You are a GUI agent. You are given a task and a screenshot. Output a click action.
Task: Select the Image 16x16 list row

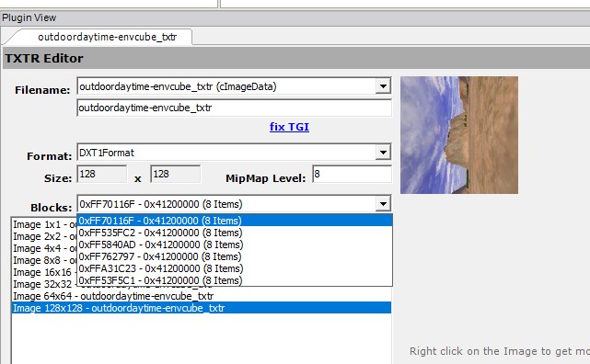[x=44, y=272]
